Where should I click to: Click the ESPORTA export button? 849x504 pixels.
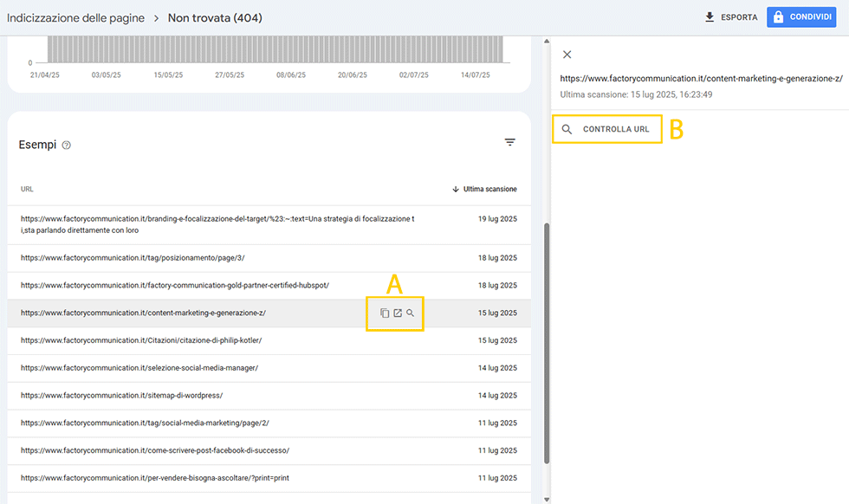coord(731,17)
